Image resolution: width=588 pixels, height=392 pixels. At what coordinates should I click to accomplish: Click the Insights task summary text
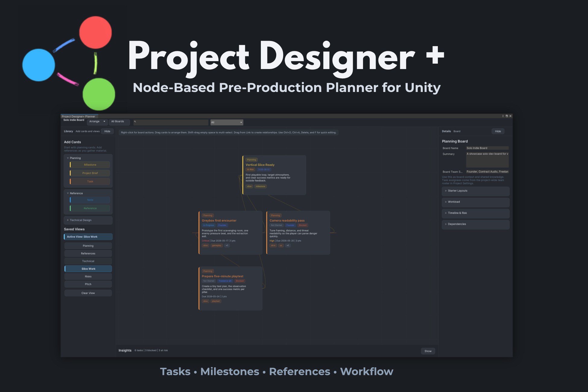tap(151, 351)
